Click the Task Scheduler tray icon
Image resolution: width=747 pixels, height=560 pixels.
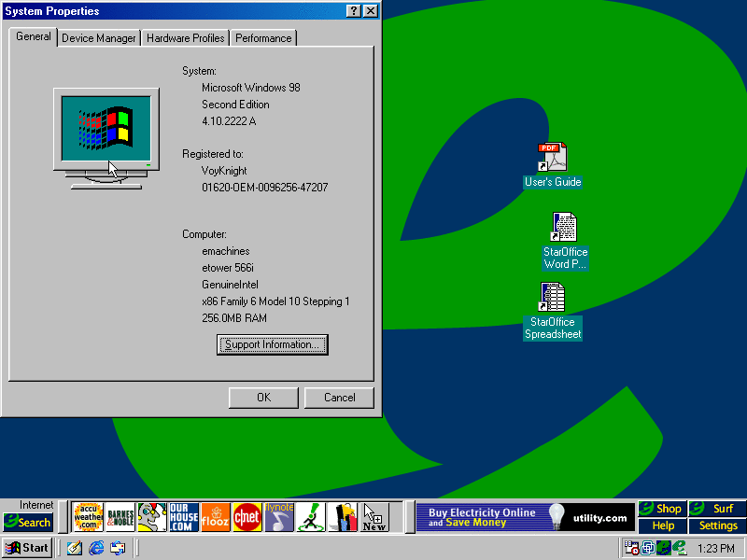click(632, 548)
